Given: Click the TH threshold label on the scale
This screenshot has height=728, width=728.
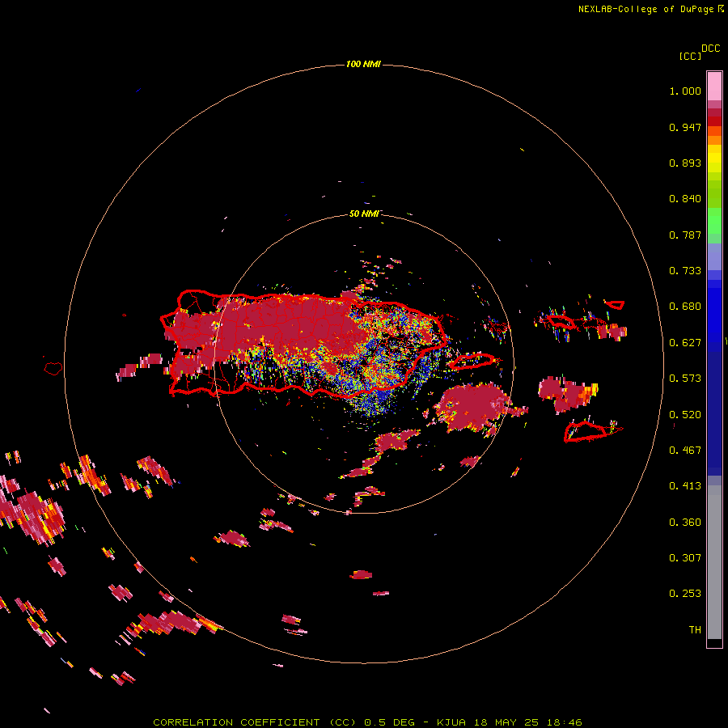Looking at the screenshot, I should (695, 630).
